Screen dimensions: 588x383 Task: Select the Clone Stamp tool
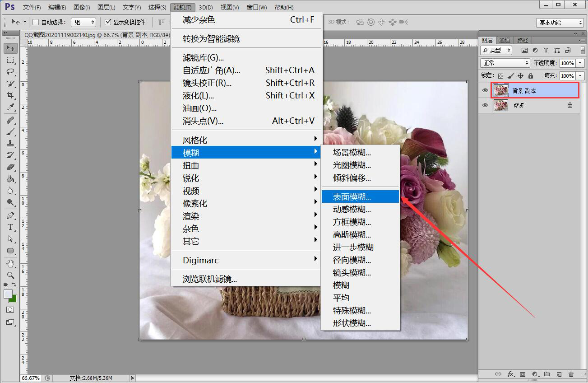pyautogui.click(x=10, y=144)
